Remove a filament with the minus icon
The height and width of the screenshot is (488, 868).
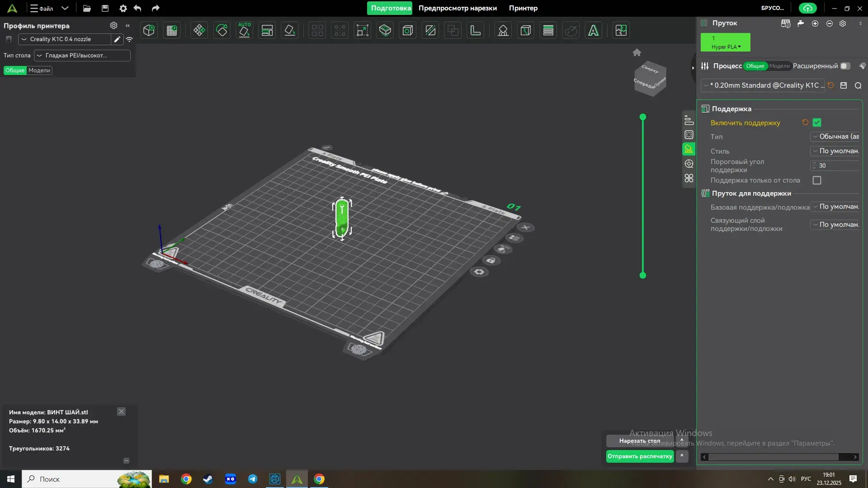pyautogui.click(x=830, y=23)
